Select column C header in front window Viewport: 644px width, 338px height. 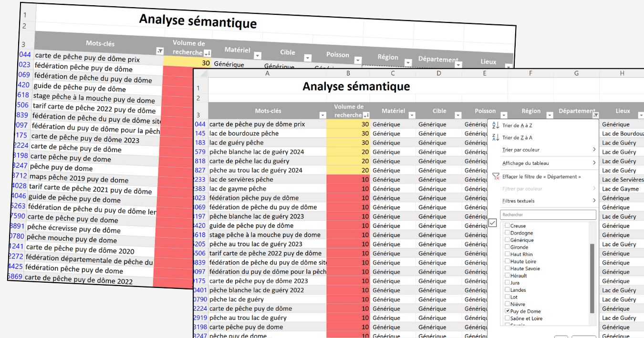pos(393,73)
